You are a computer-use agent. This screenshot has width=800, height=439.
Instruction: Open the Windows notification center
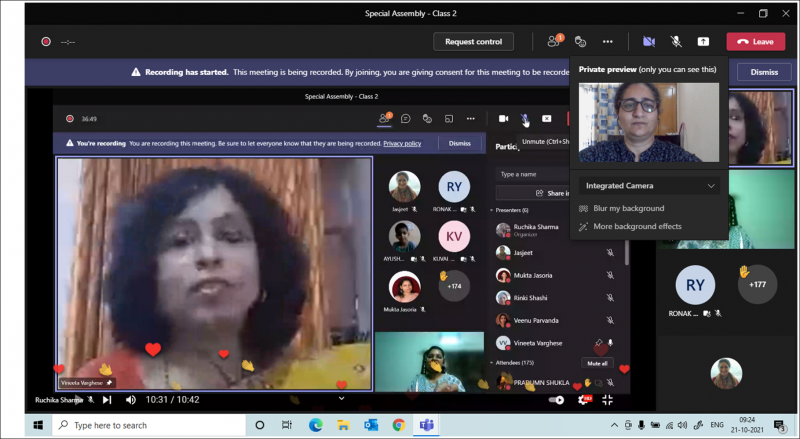pyautogui.click(x=780, y=425)
